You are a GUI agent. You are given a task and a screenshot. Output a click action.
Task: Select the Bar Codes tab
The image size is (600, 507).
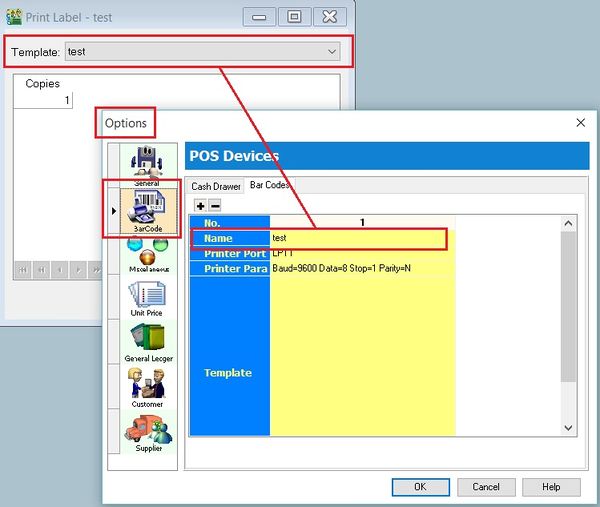[x=270, y=185]
